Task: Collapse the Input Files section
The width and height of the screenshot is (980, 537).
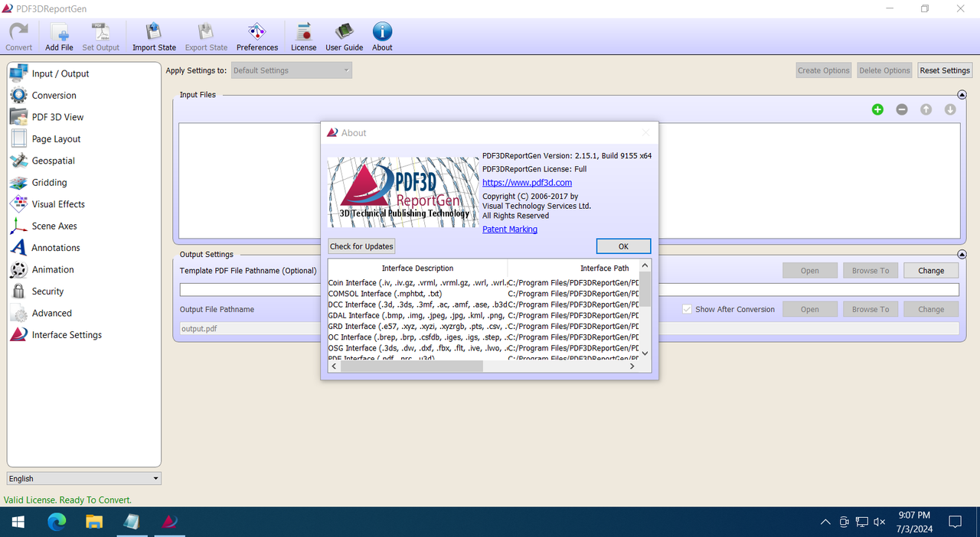Action: [x=962, y=95]
